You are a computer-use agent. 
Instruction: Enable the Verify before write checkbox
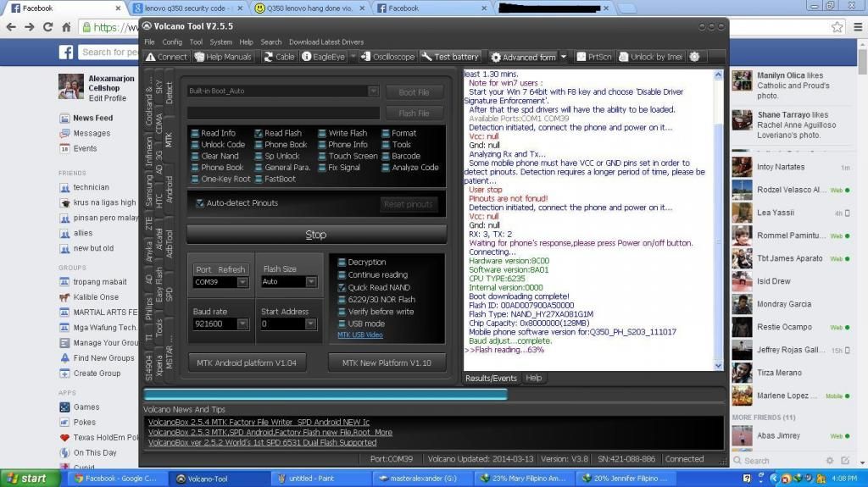342,311
